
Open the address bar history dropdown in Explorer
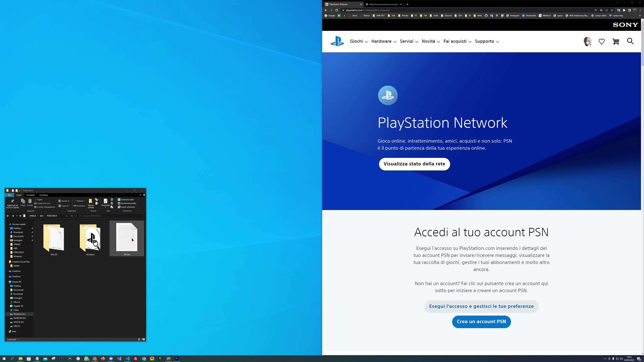(x=67, y=216)
